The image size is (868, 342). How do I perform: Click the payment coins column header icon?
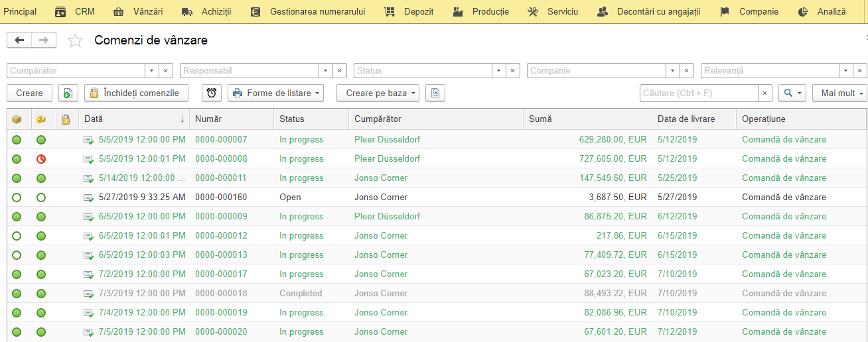41,119
